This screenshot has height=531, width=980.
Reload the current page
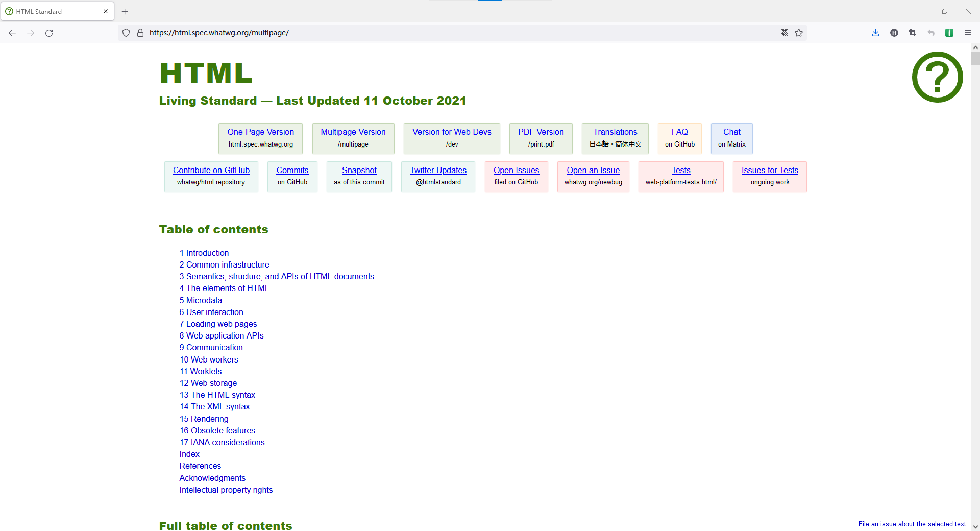pyautogui.click(x=49, y=33)
